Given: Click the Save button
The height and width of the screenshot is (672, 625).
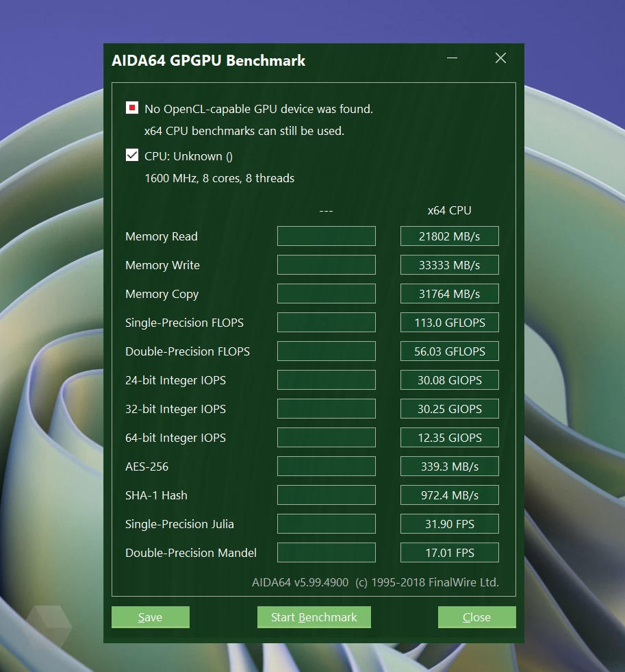Looking at the screenshot, I should point(151,617).
